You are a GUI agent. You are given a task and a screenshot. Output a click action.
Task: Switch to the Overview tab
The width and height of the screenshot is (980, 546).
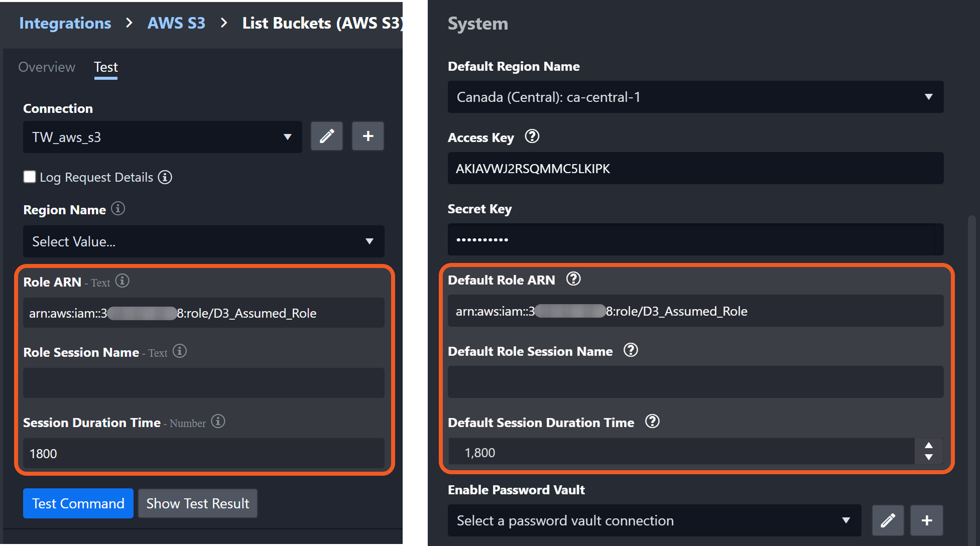47,67
